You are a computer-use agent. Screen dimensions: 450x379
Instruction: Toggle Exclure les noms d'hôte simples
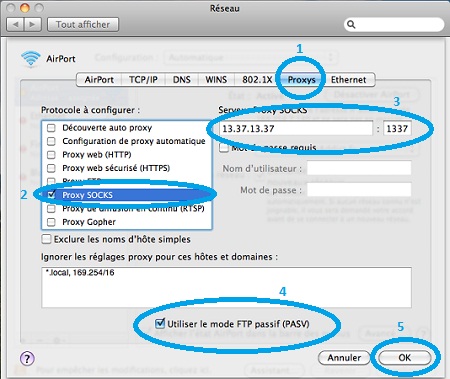point(46,239)
